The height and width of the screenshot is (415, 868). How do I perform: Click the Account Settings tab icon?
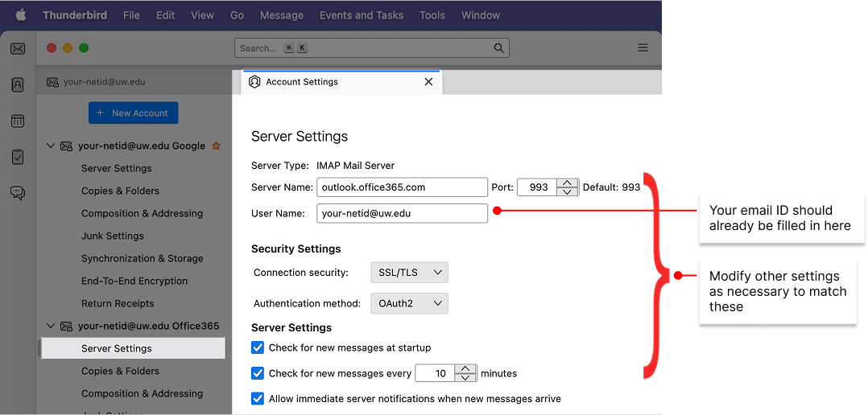pos(254,82)
